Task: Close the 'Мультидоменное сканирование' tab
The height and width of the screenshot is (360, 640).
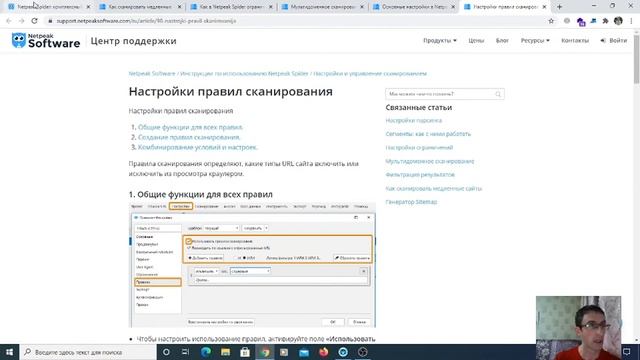Action: point(362,7)
